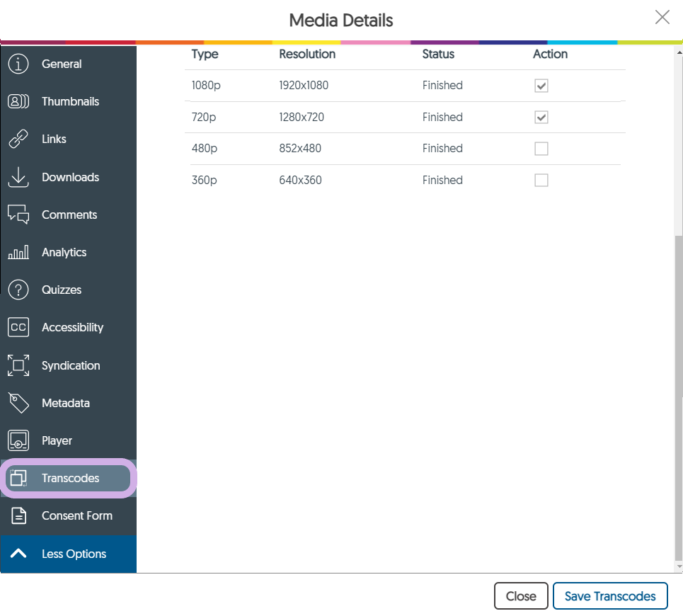Image resolution: width=683 pixels, height=616 pixels.
Task: Enable the 360p transcode checkbox
Action: (x=541, y=180)
